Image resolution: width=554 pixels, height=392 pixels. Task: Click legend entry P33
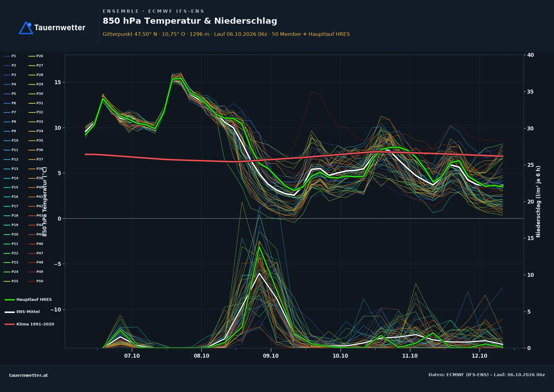tap(36, 122)
